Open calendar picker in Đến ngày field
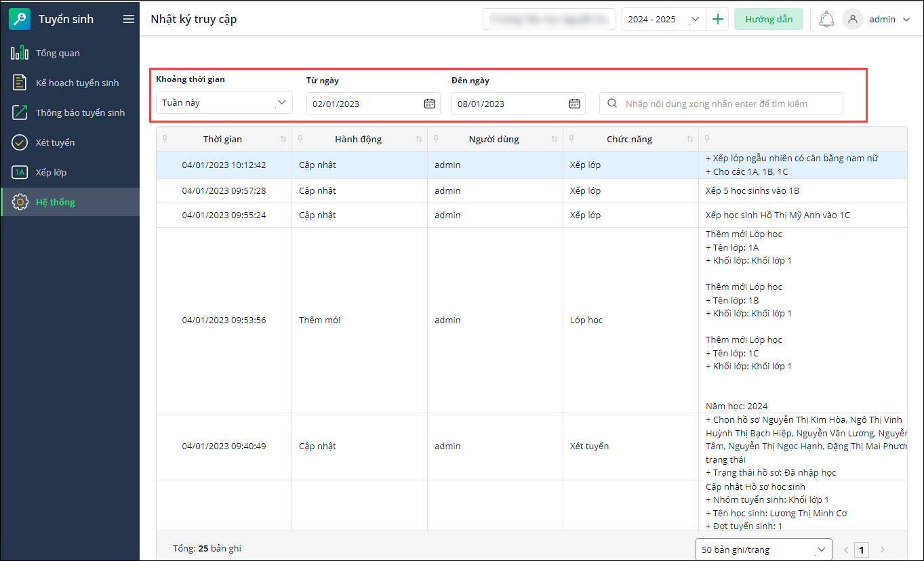 [x=574, y=104]
